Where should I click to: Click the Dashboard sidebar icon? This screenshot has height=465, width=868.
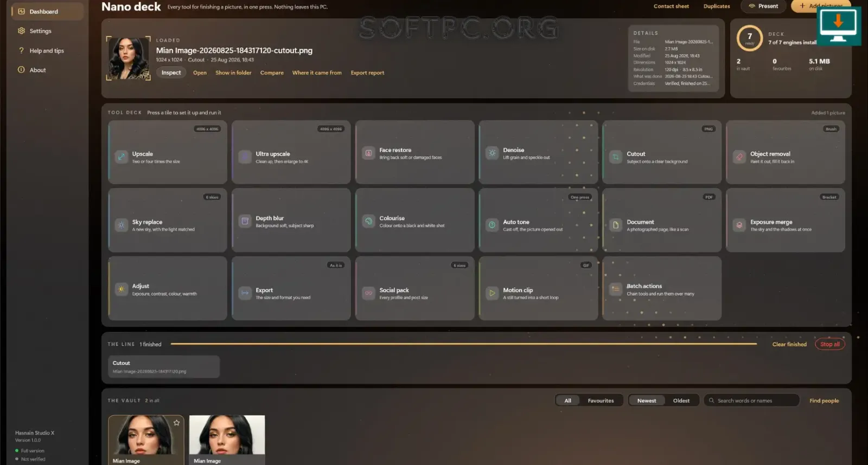tap(21, 11)
